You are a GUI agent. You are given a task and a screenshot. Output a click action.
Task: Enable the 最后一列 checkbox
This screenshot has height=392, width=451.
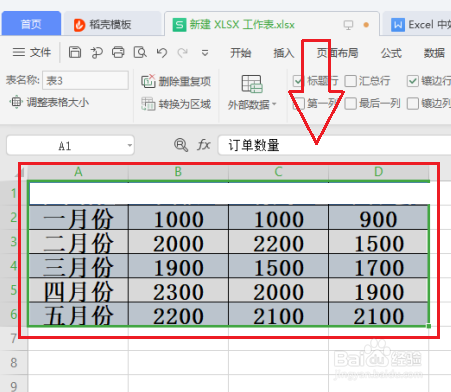(x=350, y=104)
